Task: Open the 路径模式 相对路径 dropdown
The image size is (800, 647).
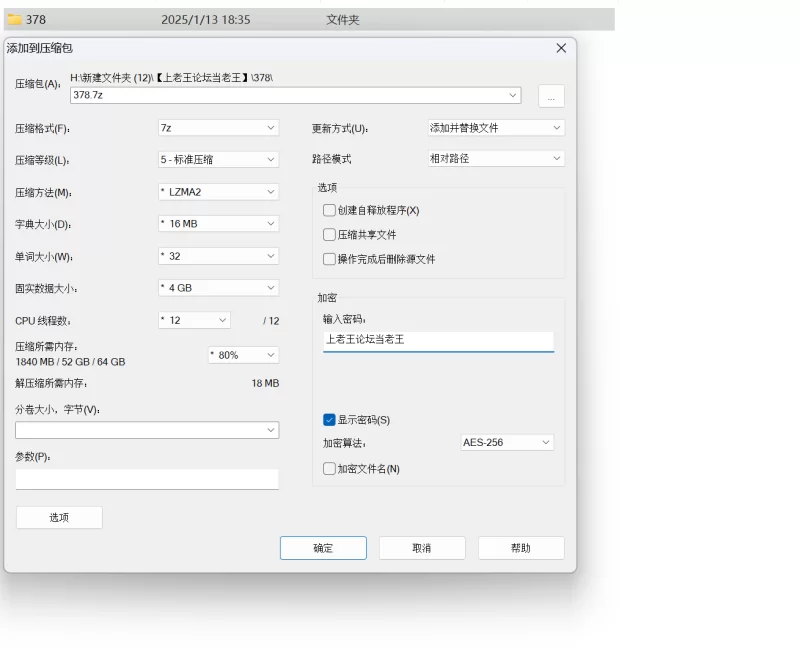Action: pos(496,158)
